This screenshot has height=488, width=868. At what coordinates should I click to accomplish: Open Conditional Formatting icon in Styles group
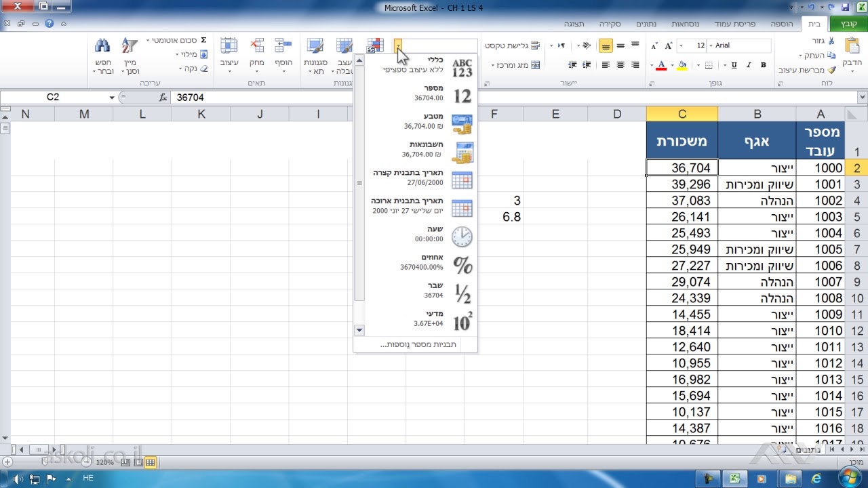375,45
